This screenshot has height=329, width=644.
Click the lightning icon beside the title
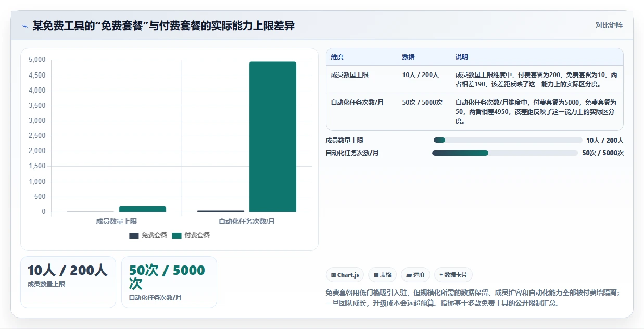(25, 26)
